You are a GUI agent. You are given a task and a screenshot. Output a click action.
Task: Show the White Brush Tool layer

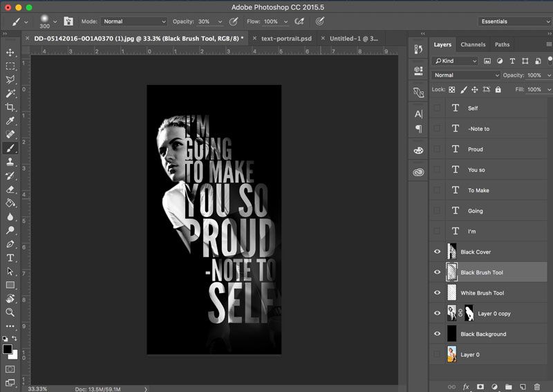tap(437, 293)
